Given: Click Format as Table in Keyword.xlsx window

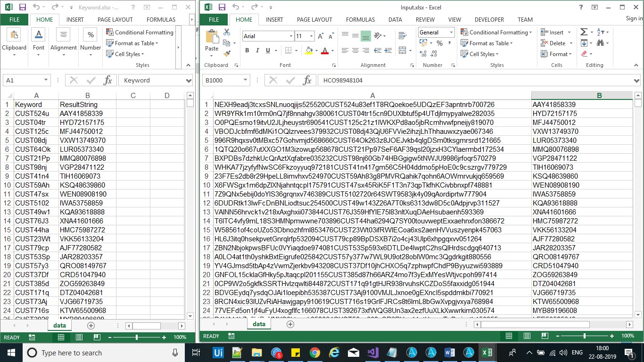Looking at the screenshot, I should [134, 43].
